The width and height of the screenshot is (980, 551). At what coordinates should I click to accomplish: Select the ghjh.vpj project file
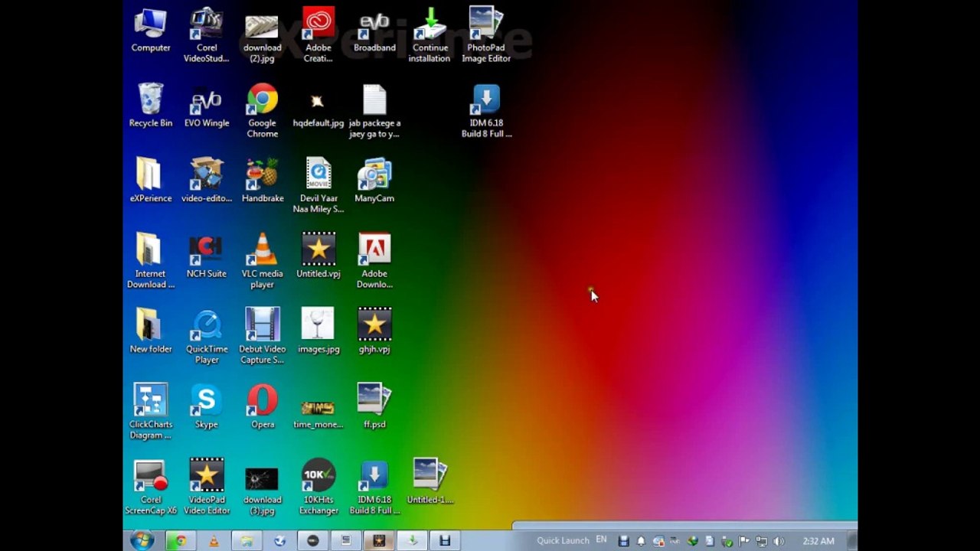click(374, 331)
